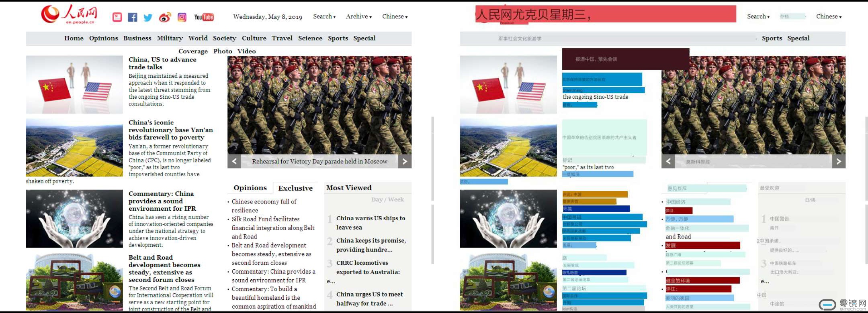Show next slide in right page carousel

pos(839,161)
